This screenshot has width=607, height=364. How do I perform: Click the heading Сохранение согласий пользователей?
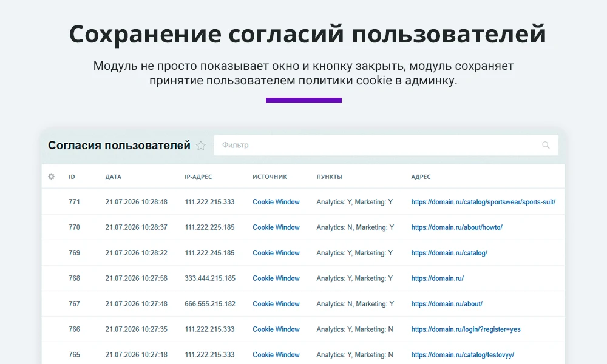tap(307, 34)
